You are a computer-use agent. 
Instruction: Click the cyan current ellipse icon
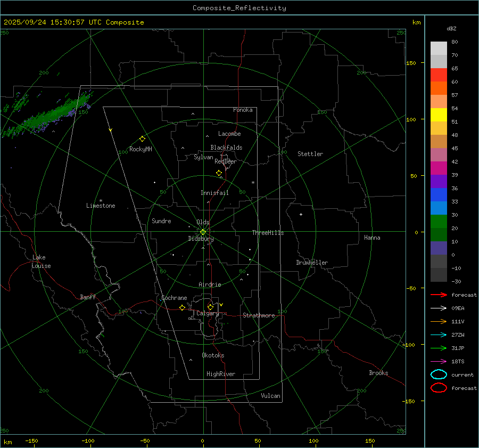tap(439, 374)
